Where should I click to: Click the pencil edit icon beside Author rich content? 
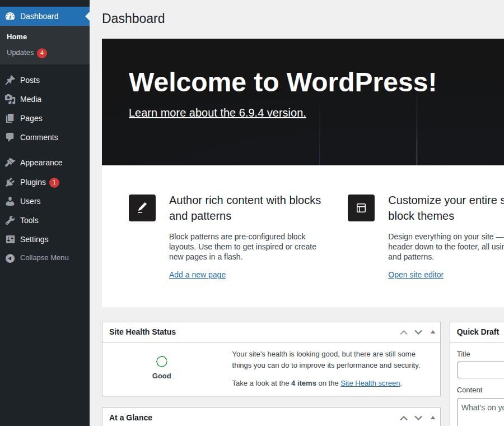pyautogui.click(x=142, y=208)
